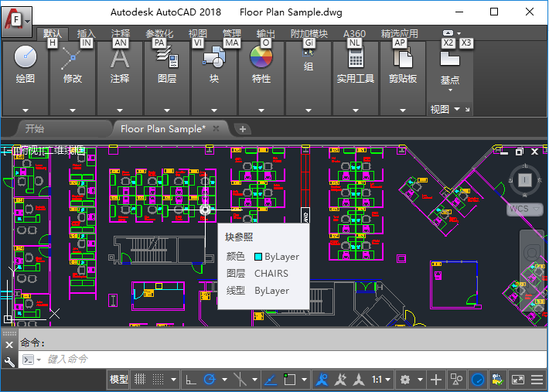This screenshot has height=392, width=549.
Task: Open polar tracking angles arrow
Action: tap(224, 380)
